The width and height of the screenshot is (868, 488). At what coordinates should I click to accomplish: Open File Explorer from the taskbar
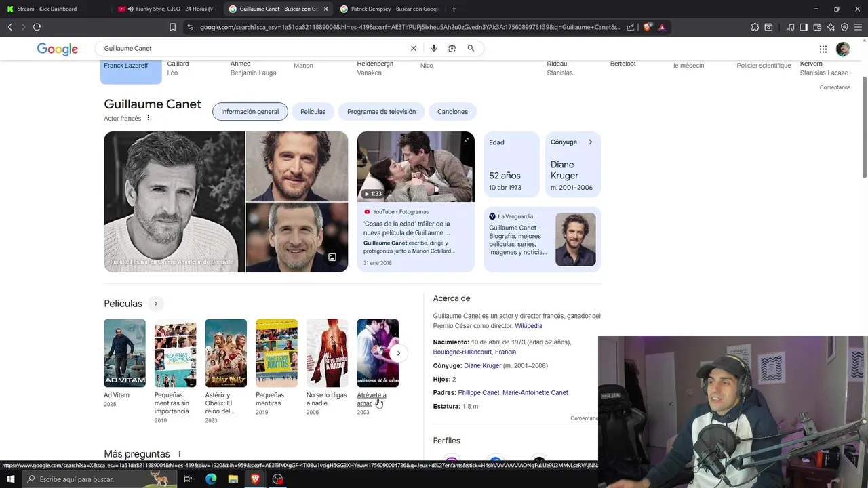coord(233,479)
